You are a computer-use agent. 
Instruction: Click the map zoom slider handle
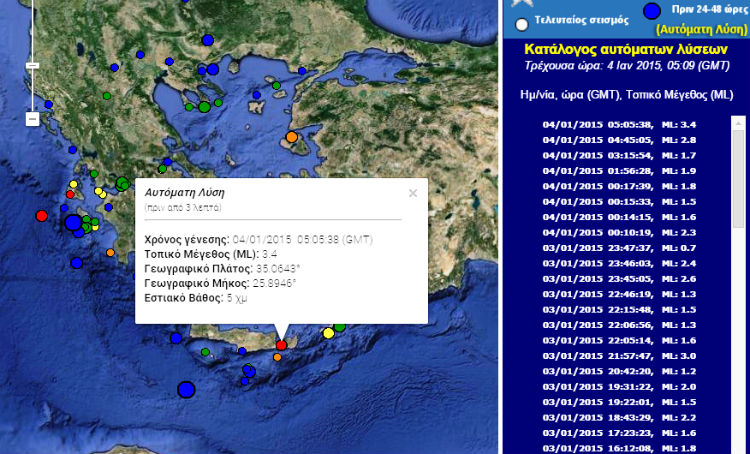(32, 66)
